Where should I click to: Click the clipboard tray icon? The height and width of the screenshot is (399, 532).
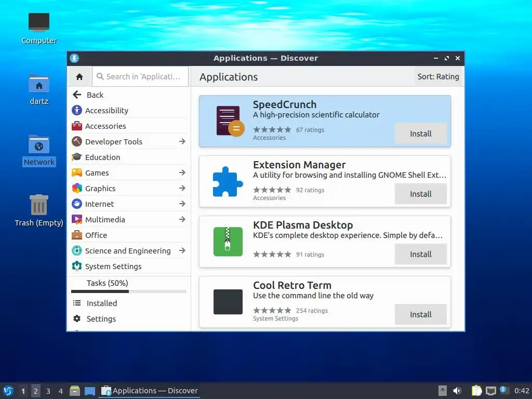[476, 391]
